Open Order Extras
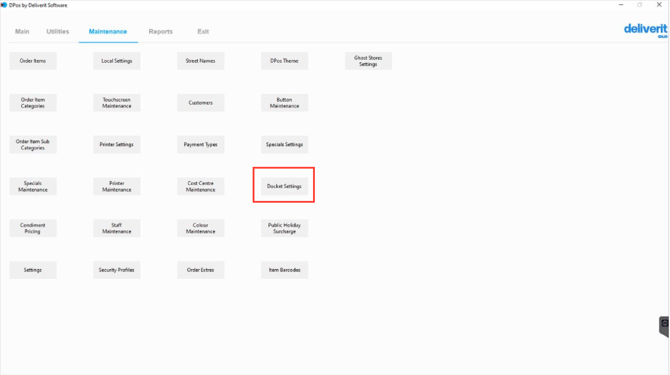 [200, 270]
